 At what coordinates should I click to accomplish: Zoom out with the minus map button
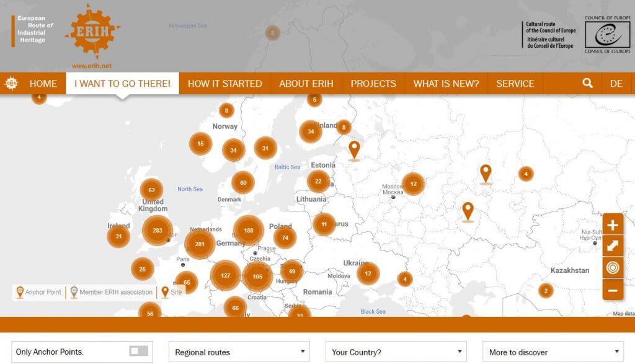point(613,290)
